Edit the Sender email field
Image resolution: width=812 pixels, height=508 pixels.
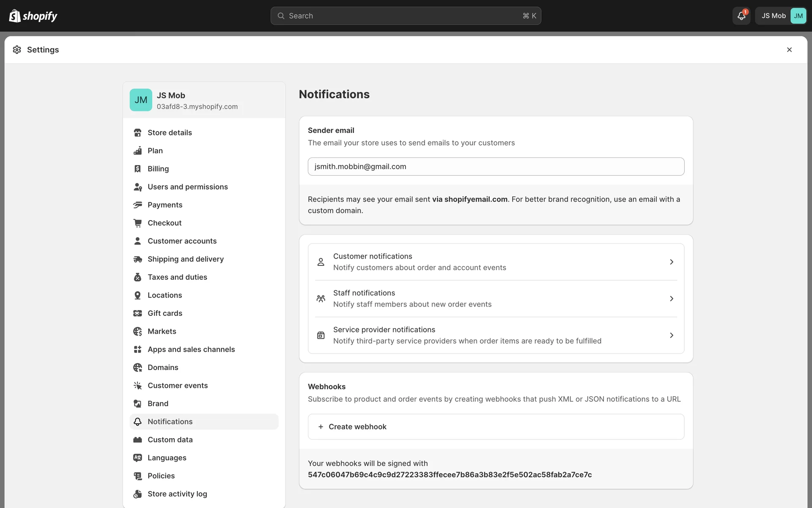(x=496, y=166)
